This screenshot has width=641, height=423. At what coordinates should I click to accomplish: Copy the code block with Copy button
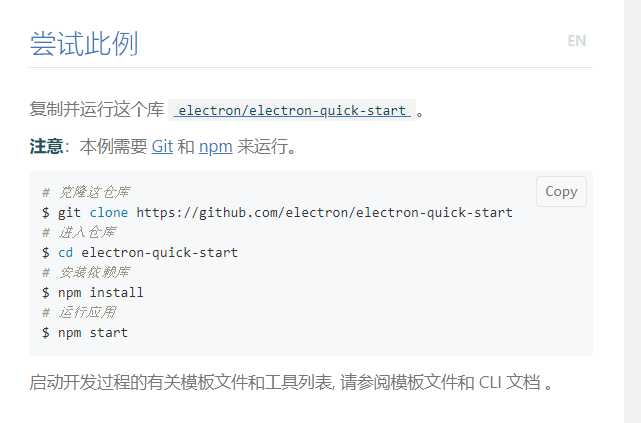[561, 191]
